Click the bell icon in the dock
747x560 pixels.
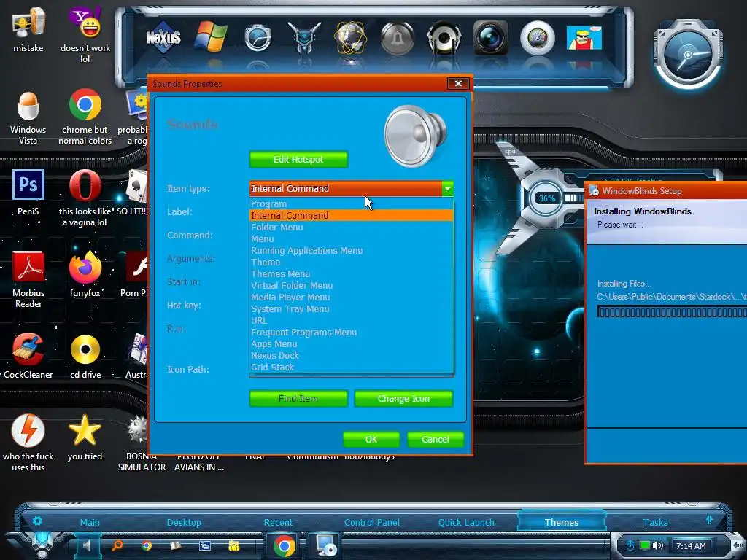click(x=398, y=37)
